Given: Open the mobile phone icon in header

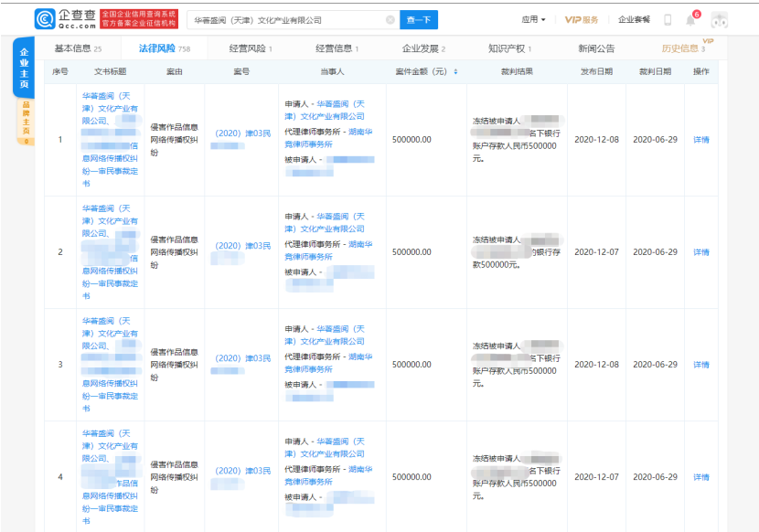Looking at the screenshot, I should (668, 20).
